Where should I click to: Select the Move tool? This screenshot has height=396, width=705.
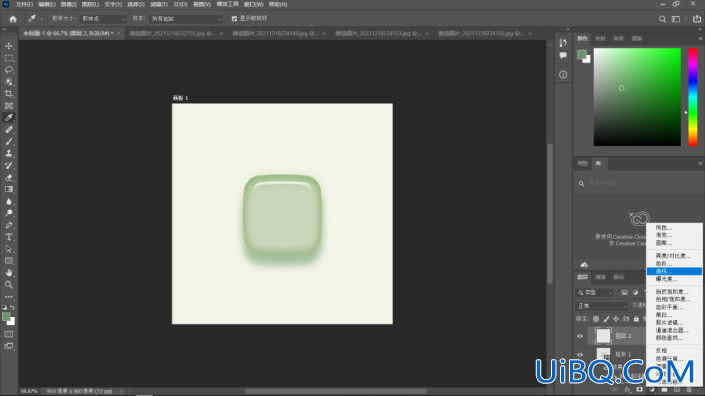9,46
